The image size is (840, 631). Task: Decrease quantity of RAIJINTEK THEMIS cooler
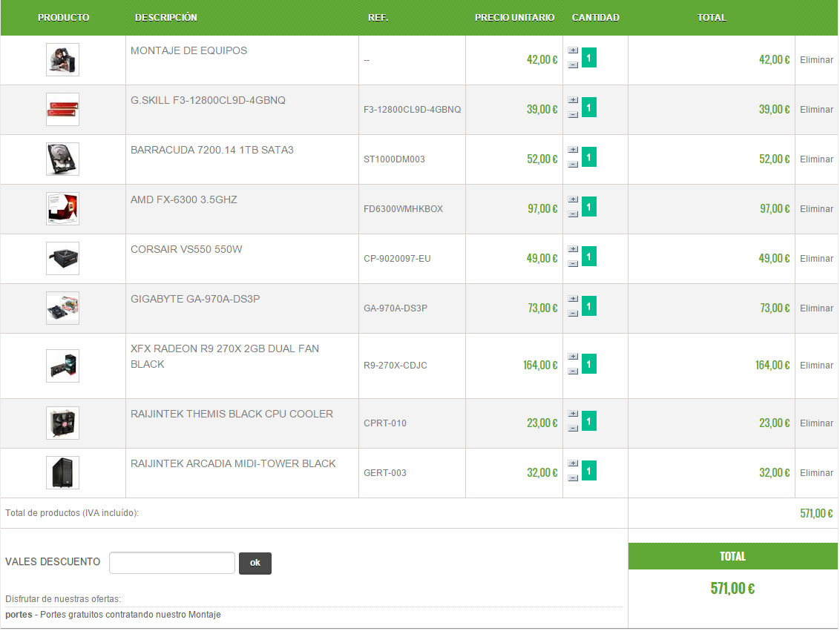coord(573,429)
